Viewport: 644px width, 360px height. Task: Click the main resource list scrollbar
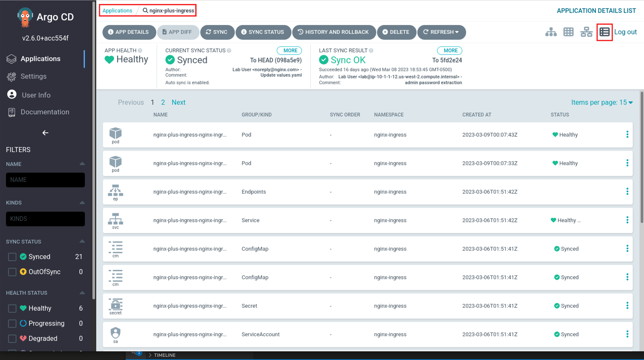pos(642,157)
